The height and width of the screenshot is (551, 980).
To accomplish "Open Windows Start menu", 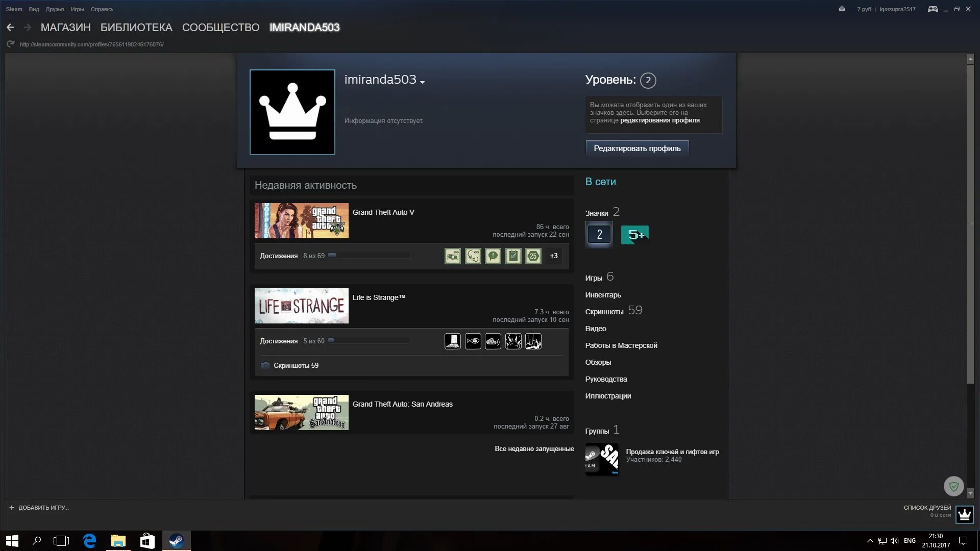I will [12, 541].
